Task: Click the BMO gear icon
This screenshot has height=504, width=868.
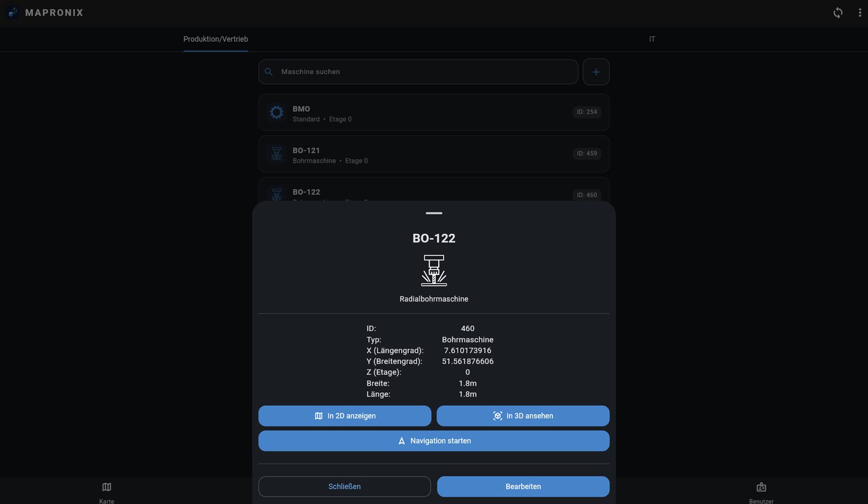Action: click(277, 112)
